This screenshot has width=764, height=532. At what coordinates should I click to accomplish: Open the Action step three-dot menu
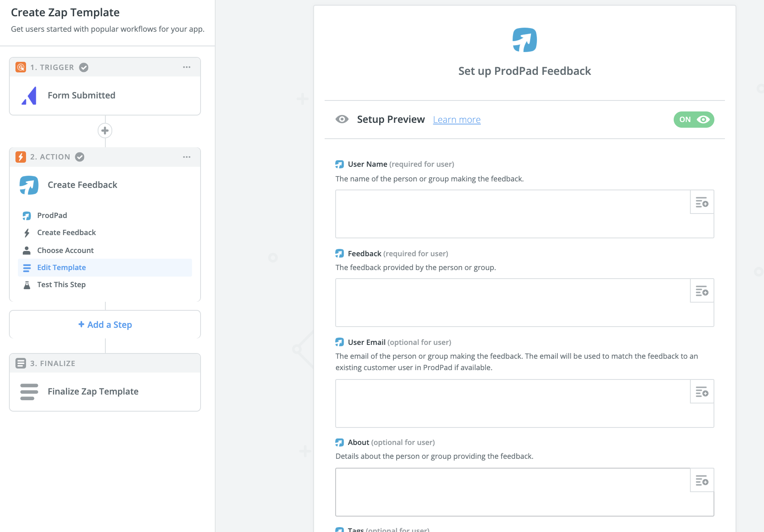(187, 157)
